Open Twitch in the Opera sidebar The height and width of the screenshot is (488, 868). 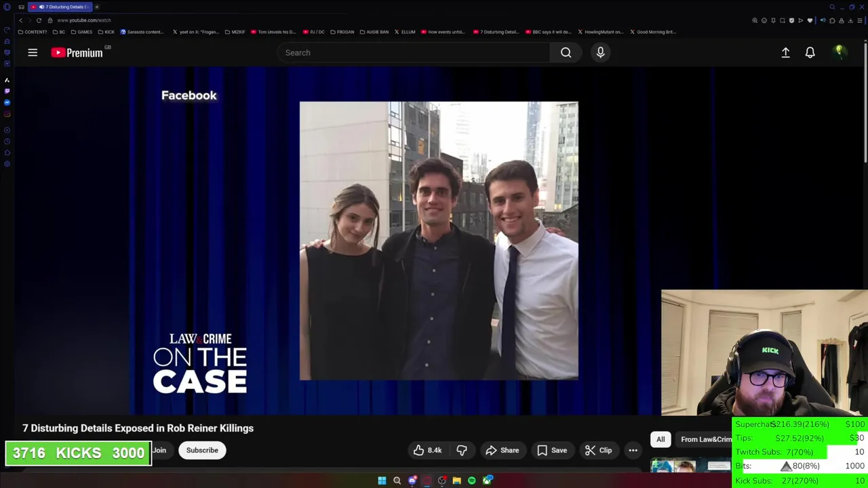[7, 91]
